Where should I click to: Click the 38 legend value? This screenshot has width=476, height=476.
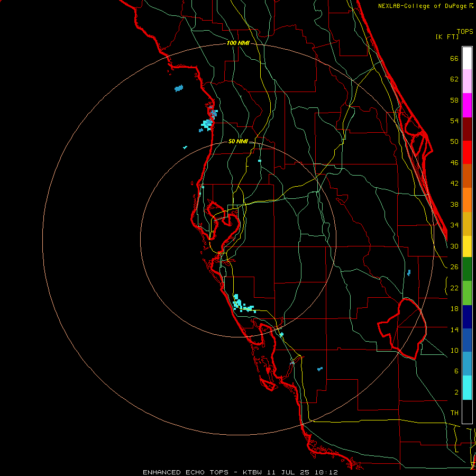coord(454,204)
